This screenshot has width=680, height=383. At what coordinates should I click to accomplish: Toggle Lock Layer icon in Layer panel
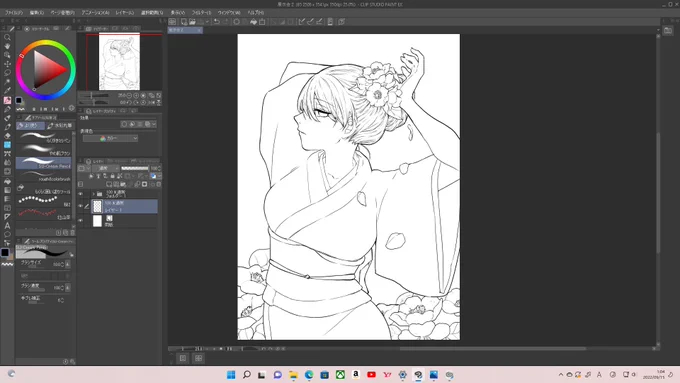(112, 176)
